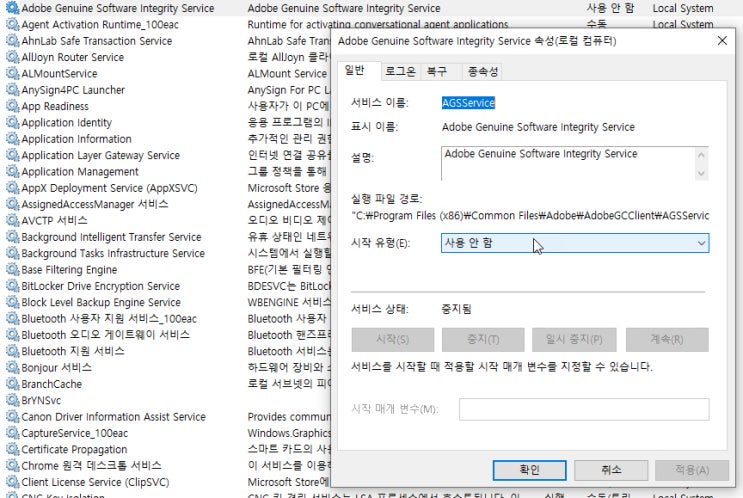Click the highlighted AGSService service name
Image resolution: width=743 pixels, height=498 pixels.
[468, 103]
